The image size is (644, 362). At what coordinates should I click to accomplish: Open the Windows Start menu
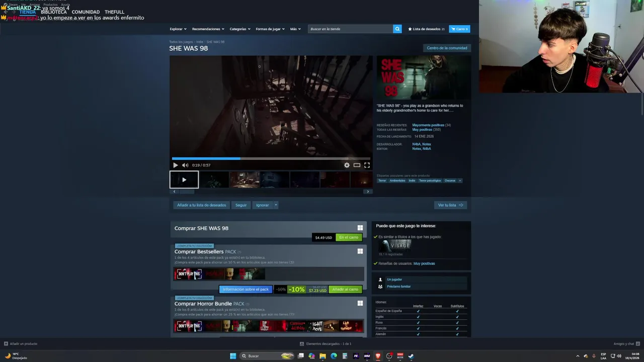point(233,356)
